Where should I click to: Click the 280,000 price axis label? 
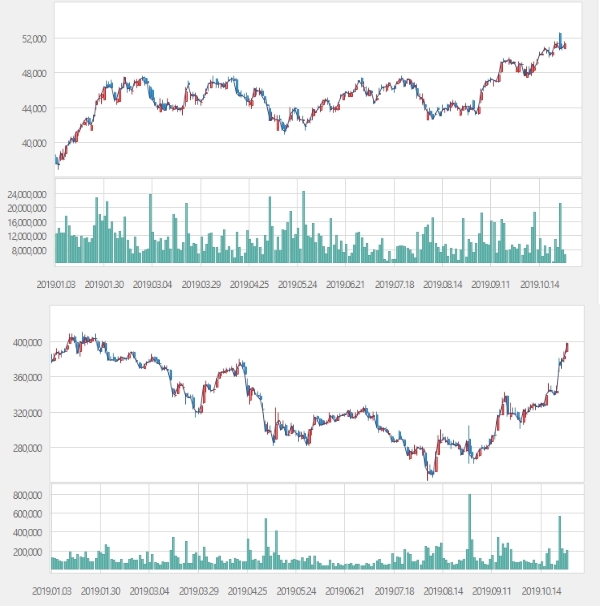point(29,447)
